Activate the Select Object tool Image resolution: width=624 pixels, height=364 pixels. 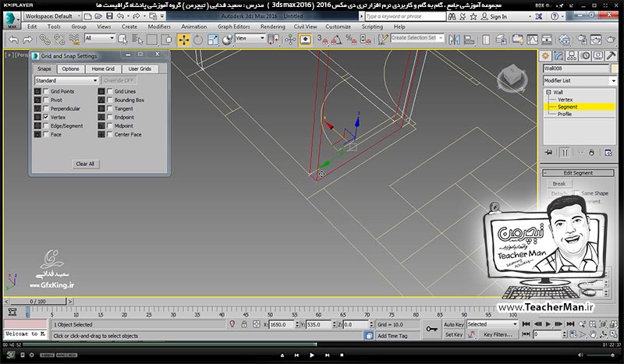pos(122,40)
